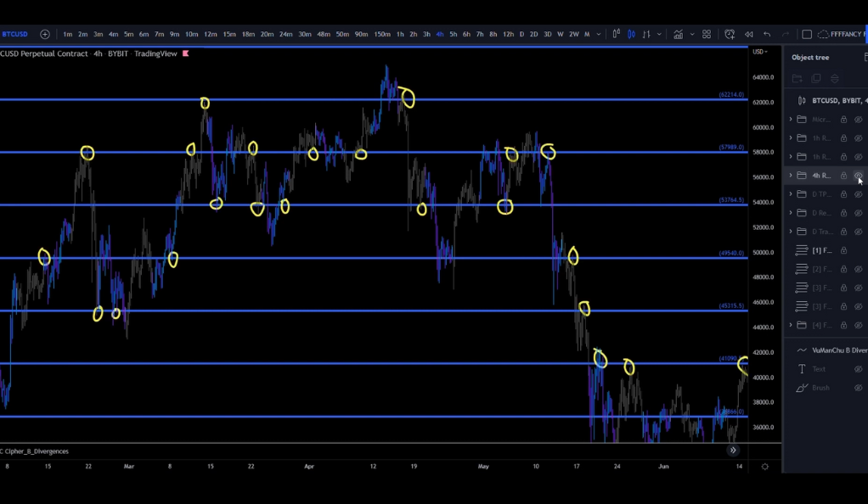Select the VuManChu B Divergences indicator item
Screen dimensions: 868x504
(x=831, y=350)
